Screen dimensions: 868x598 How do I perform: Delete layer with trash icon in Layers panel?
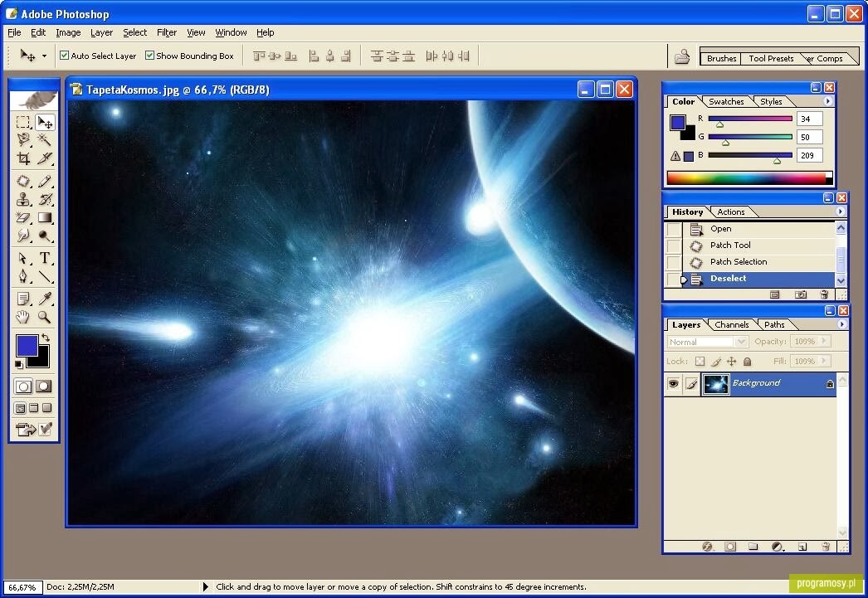pyautogui.click(x=826, y=547)
